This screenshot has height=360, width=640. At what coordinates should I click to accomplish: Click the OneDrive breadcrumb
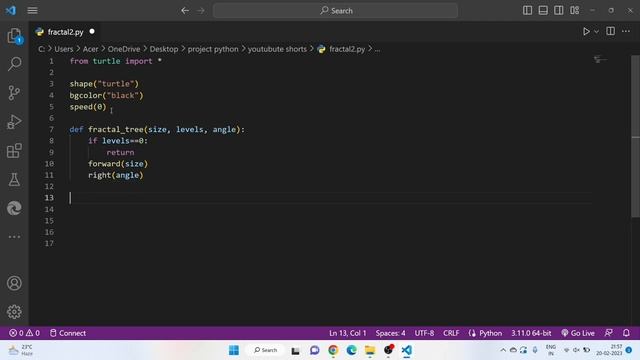click(x=124, y=49)
